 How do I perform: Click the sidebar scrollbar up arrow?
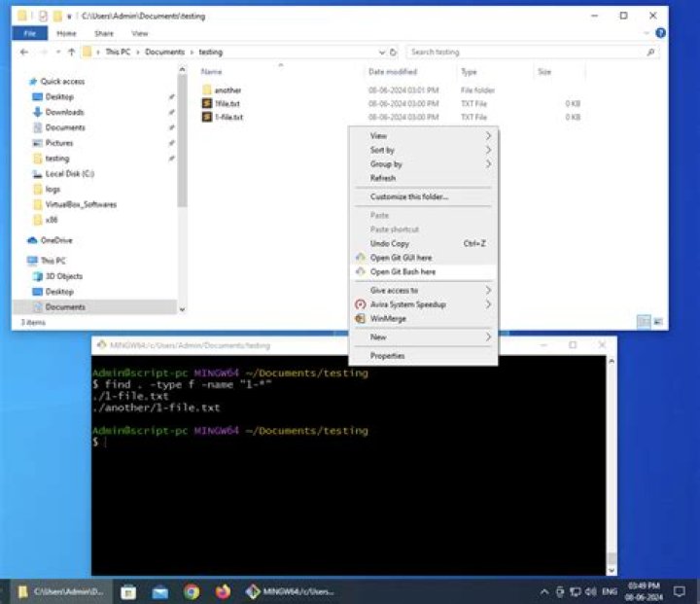[x=182, y=70]
